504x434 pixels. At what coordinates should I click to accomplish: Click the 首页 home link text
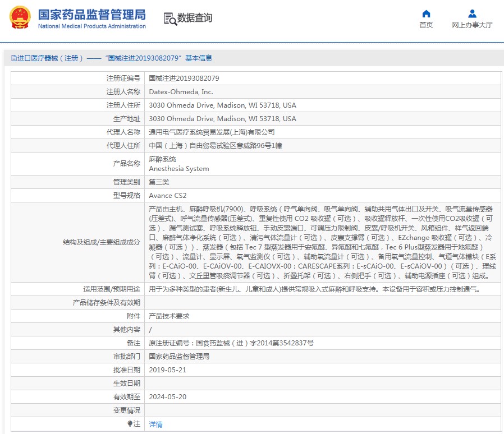(426, 25)
